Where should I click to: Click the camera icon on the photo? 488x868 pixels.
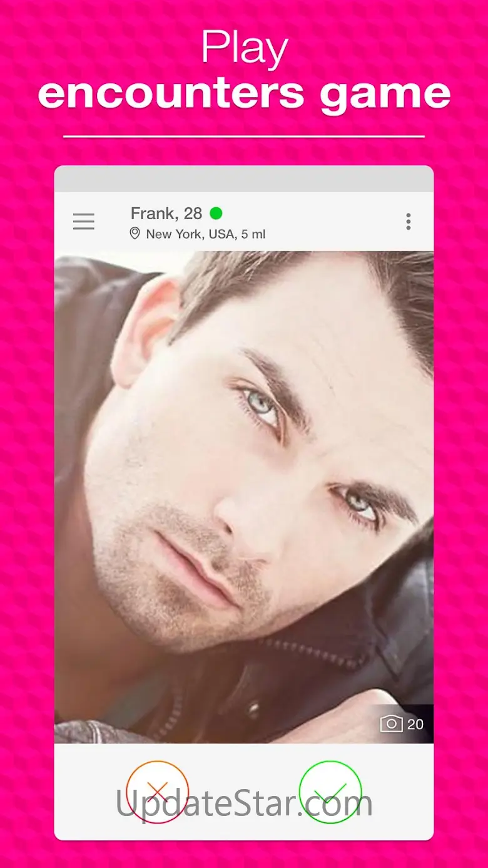(391, 724)
